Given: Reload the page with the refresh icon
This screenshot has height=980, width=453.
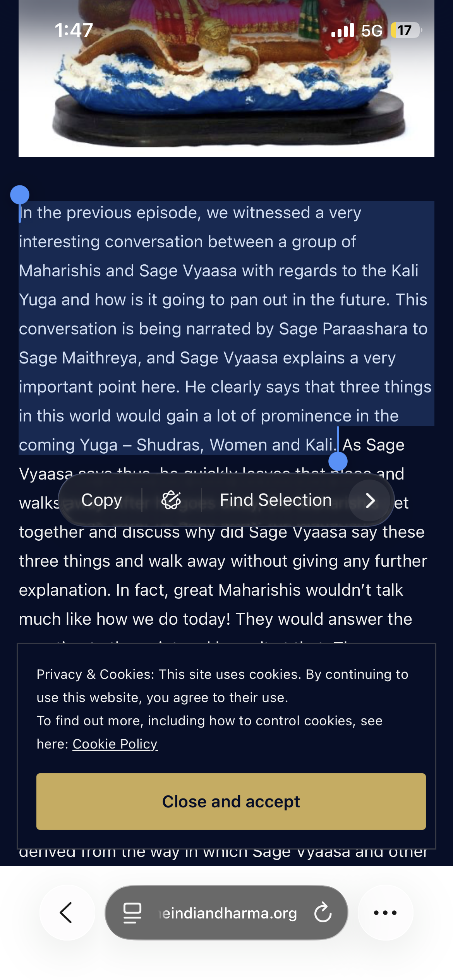Looking at the screenshot, I should 323,913.
